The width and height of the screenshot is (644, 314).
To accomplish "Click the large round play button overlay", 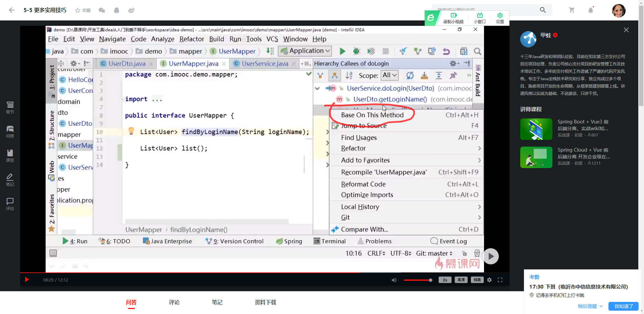I will click(491, 256).
